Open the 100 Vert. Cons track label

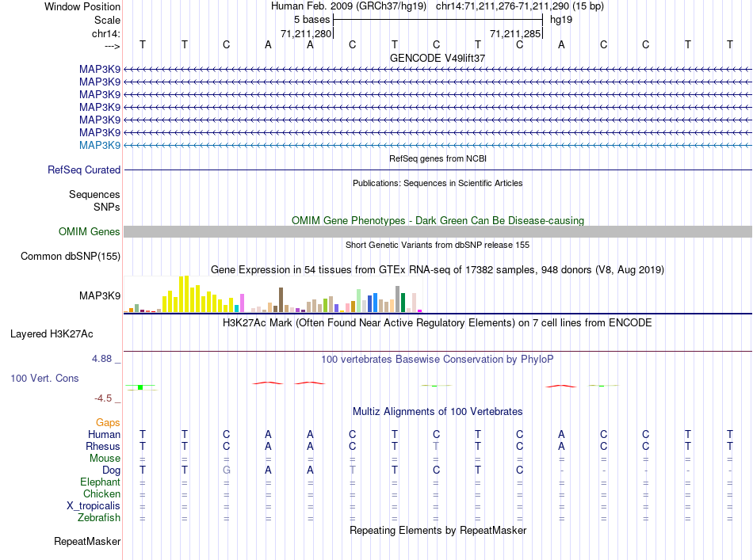(44, 378)
